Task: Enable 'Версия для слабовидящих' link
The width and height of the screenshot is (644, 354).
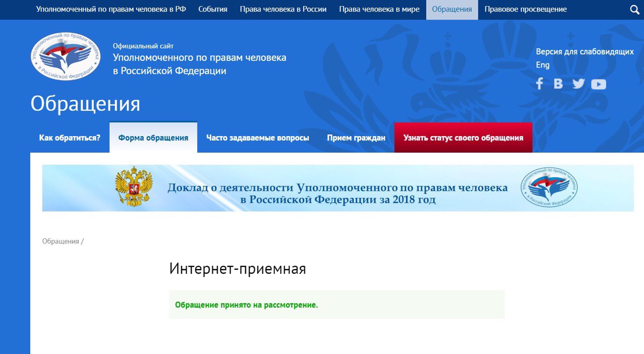Action: tap(585, 51)
